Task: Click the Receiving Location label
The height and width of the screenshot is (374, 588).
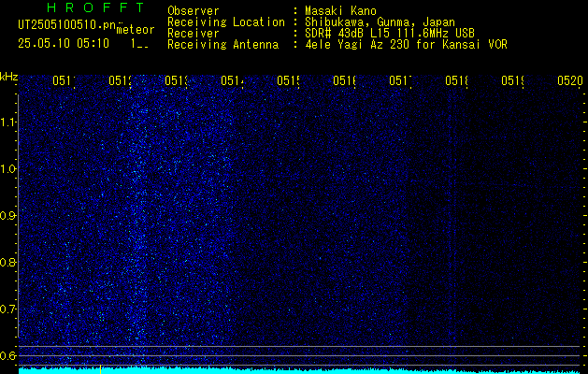Action: 226,22
